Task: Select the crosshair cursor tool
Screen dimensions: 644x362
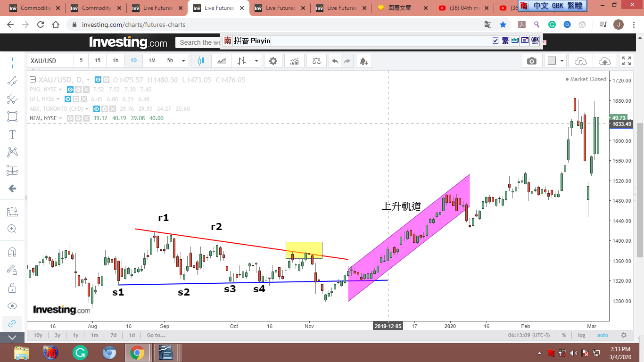Action: [x=12, y=62]
